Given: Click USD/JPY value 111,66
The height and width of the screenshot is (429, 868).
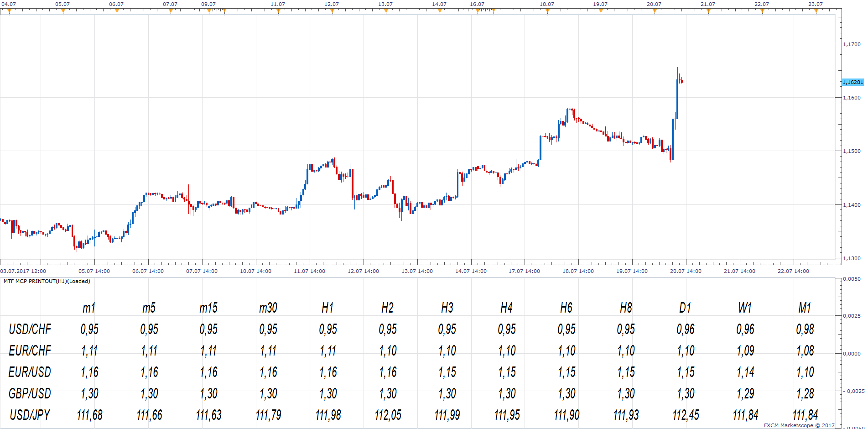Looking at the screenshot, I should click(149, 415).
